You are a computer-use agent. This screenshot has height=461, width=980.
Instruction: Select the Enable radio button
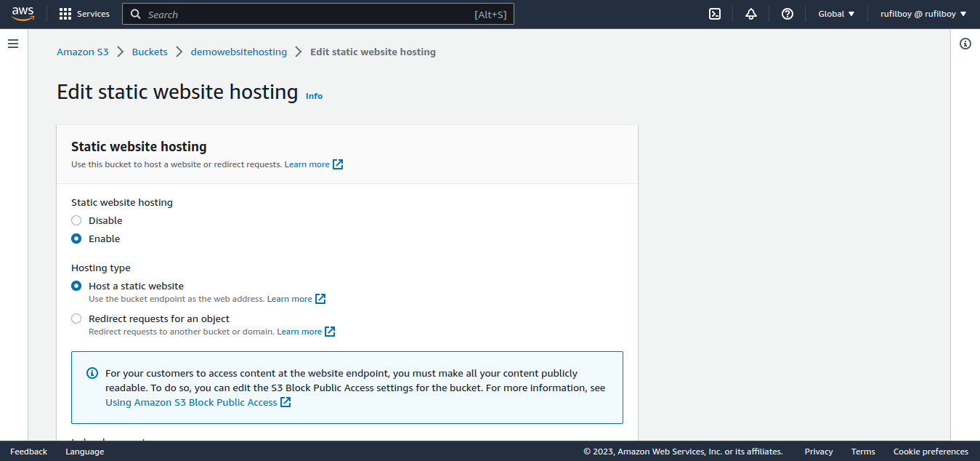pos(76,238)
